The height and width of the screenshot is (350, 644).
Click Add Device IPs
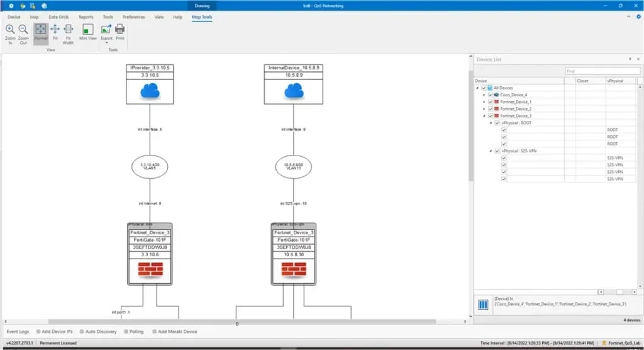pyautogui.click(x=54, y=332)
